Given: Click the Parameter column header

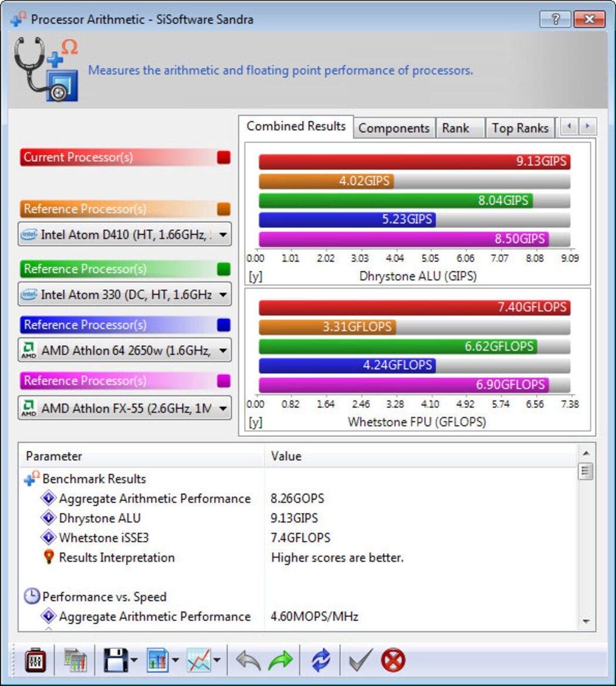Looking at the screenshot, I should [x=142, y=456].
